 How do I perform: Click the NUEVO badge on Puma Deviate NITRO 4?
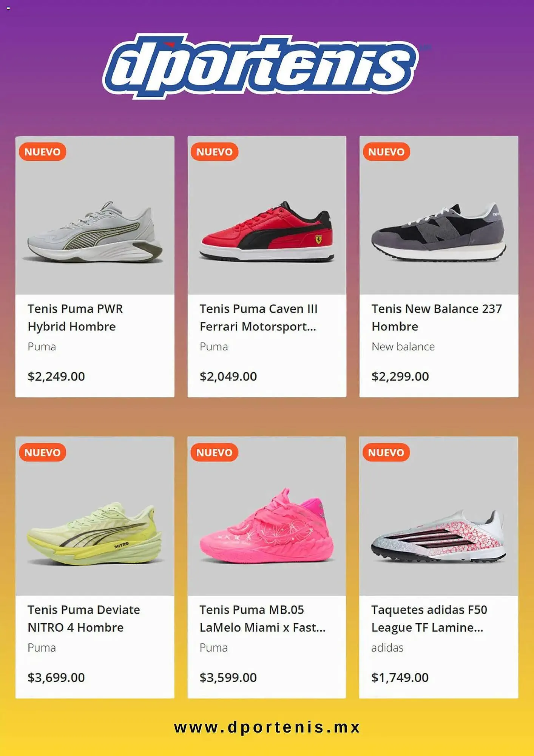[42, 452]
